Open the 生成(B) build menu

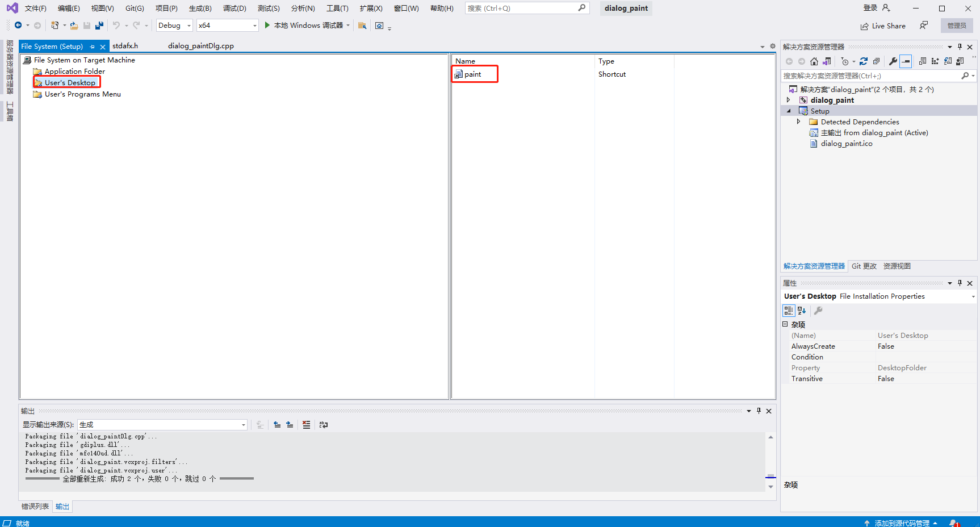pos(200,8)
